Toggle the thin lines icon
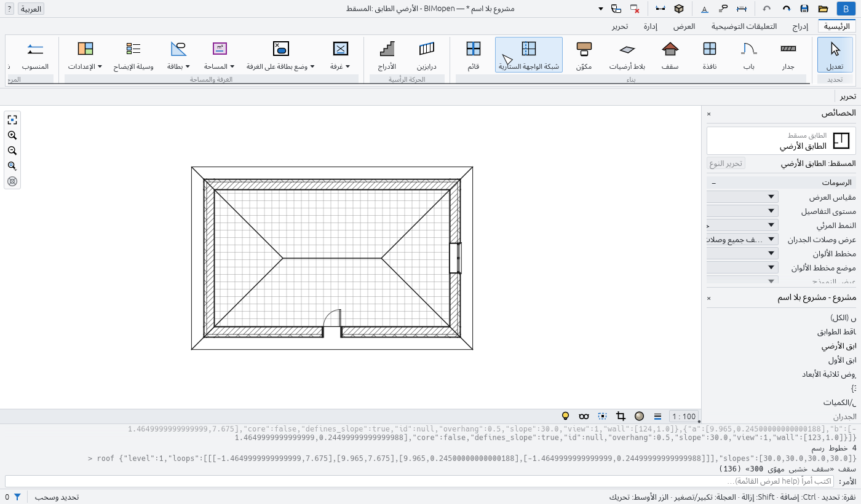Image resolution: width=861 pixels, height=504 pixels. click(657, 416)
